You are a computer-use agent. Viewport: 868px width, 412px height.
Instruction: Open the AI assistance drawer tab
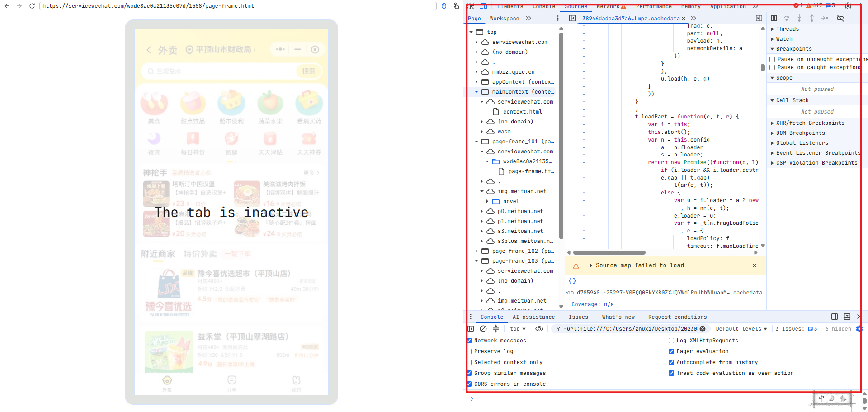tap(533, 317)
